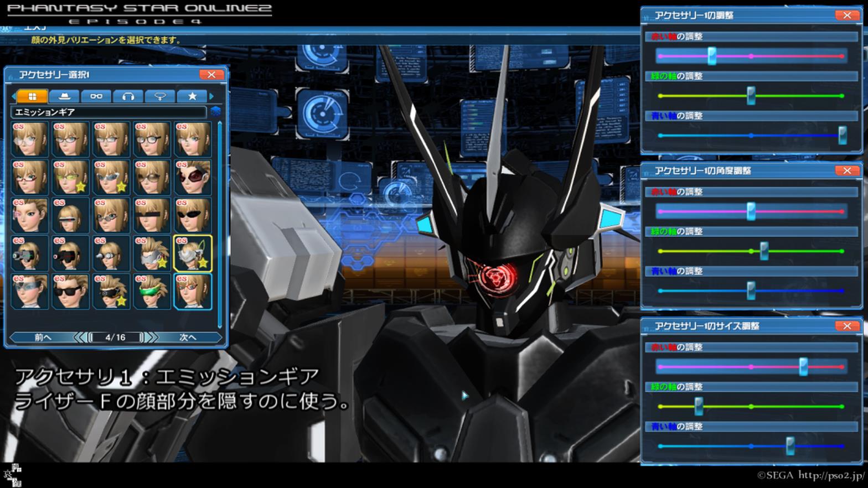The width and height of the screenshot is (868, 488).
Task: Click the left arrow beside category tabs
Action: coord(13,96)
